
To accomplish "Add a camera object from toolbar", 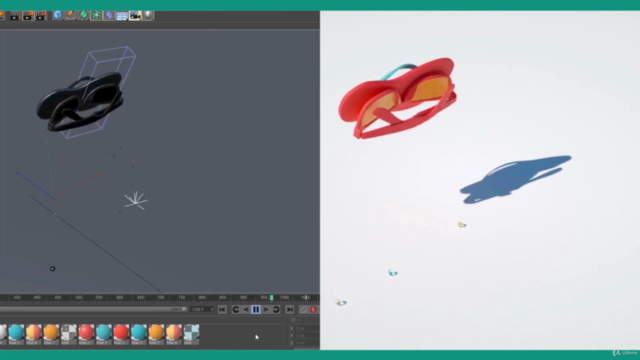I will tap(135, 16).
